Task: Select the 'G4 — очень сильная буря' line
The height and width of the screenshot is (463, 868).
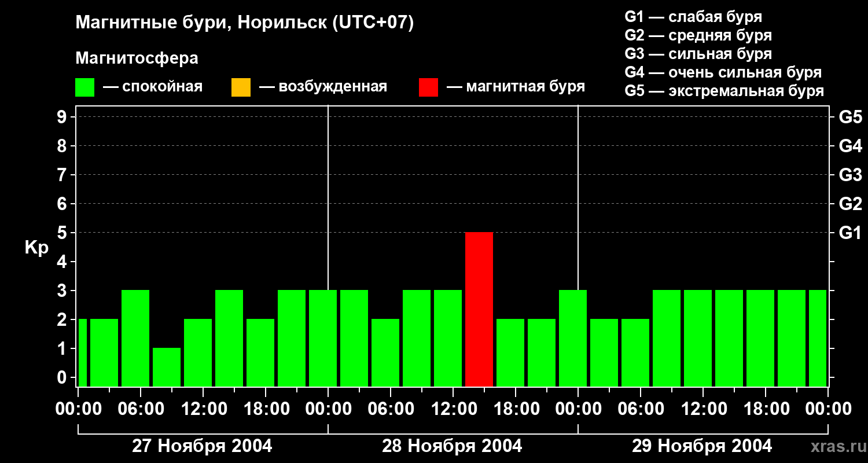Action: [x=723, y=72]
